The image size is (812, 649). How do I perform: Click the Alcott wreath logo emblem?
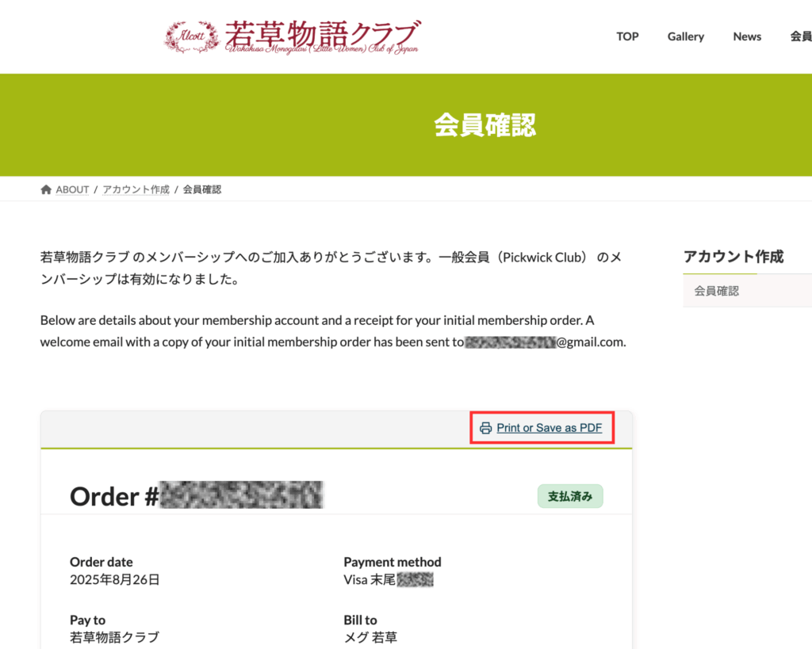tap(192, 36)
